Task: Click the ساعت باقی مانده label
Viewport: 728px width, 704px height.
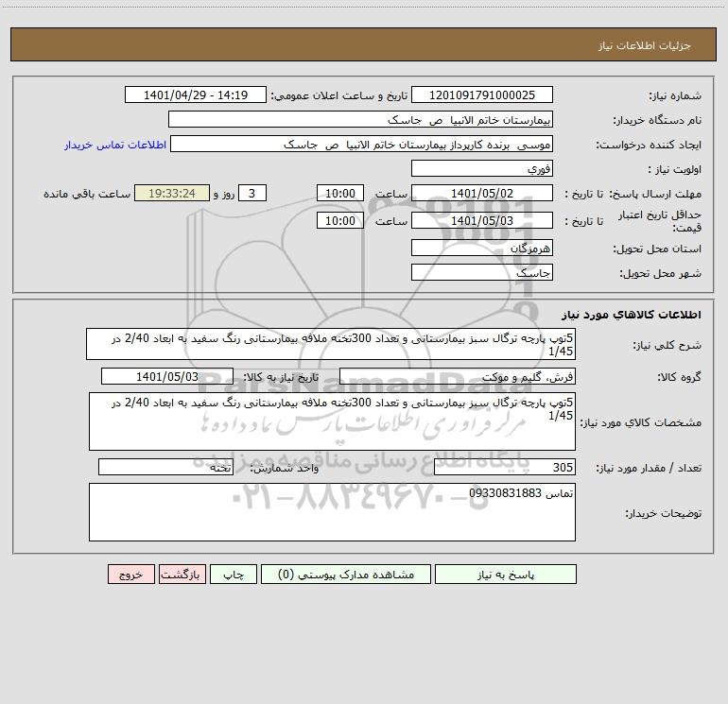Action: (87, 194)
